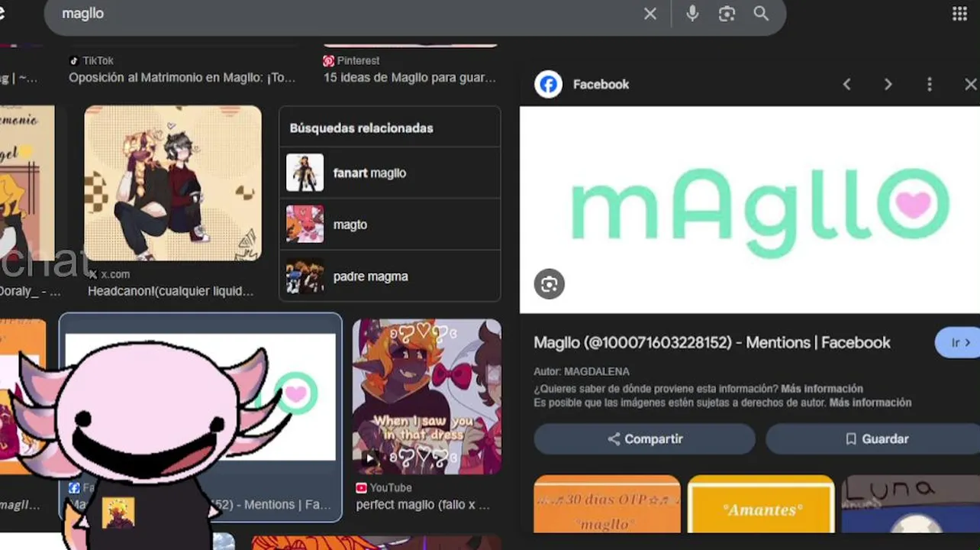
Task: Select related search 'magto'
Action: click(390, 225)
